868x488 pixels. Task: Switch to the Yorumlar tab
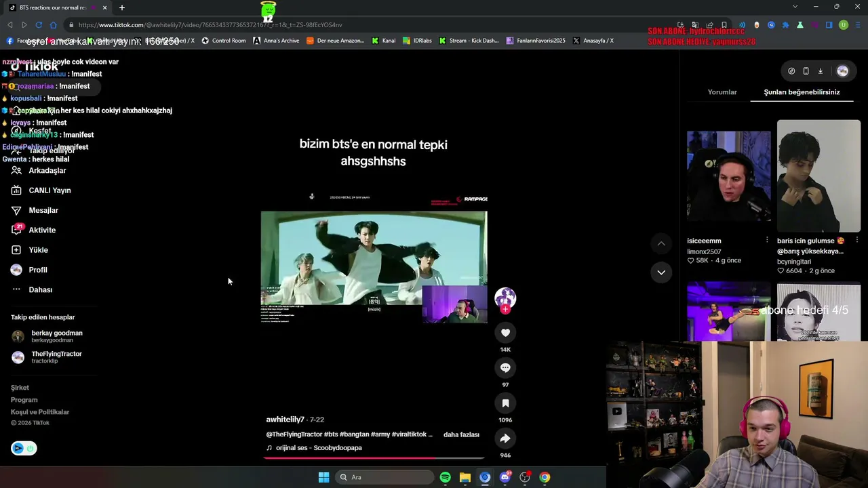pos(722,92)
